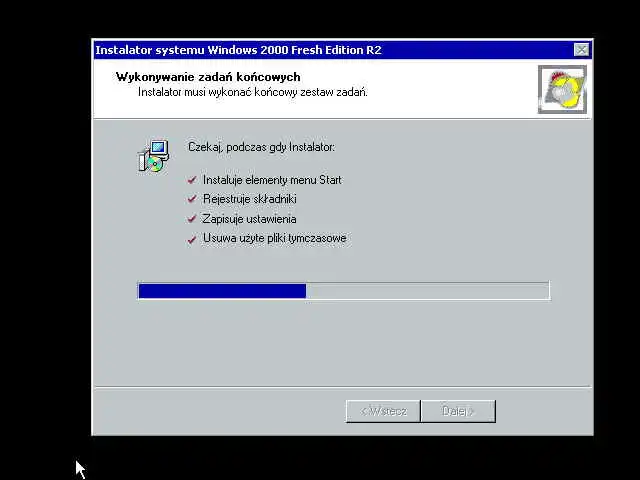This screenshot has height=480, width=640.
Task: Click the text Usuwa użyte pliki tymczasowe
Action: (x=275, y=238)
